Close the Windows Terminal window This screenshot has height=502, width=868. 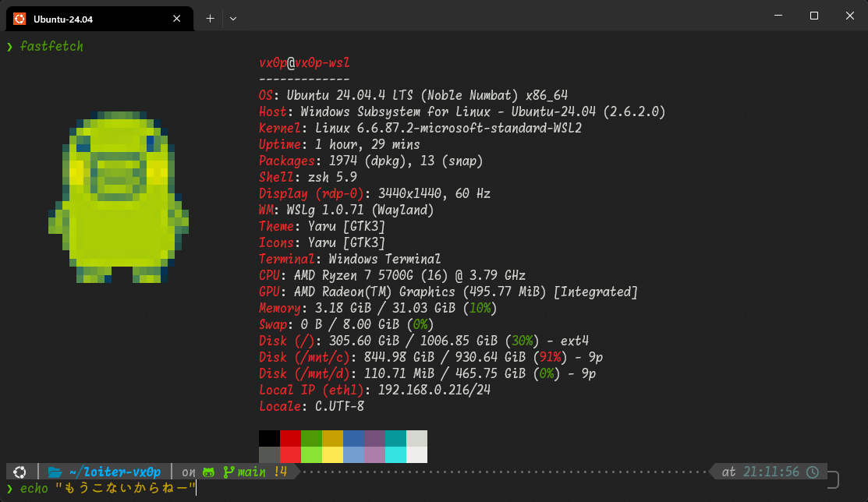pos(850,16)
